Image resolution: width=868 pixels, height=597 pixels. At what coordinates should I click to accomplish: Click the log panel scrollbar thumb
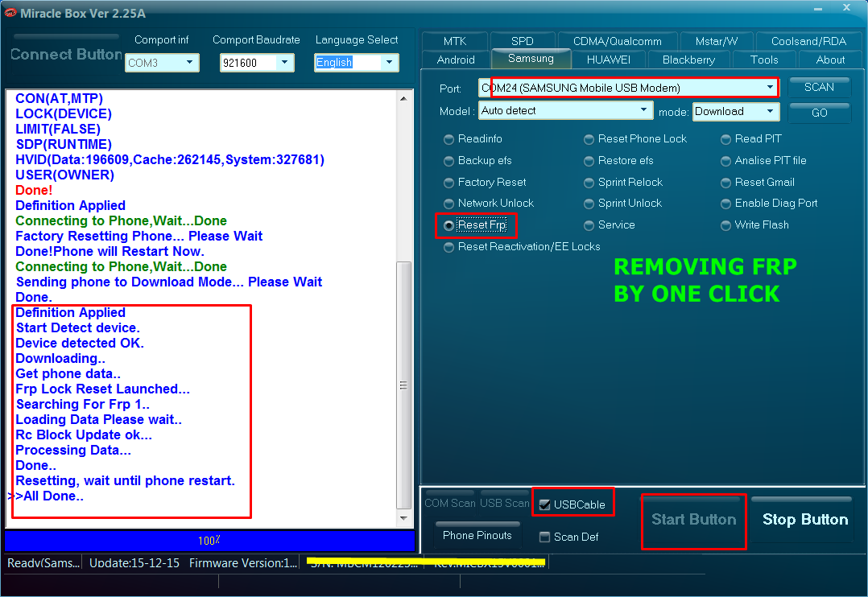point(403,385)
